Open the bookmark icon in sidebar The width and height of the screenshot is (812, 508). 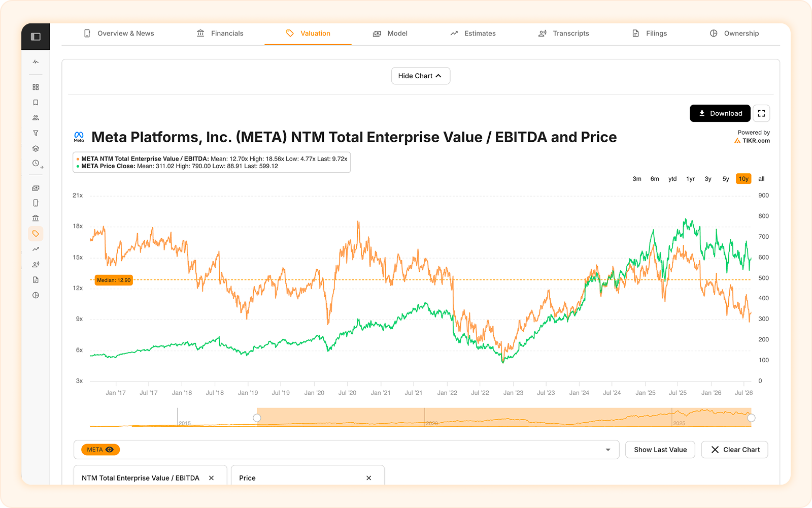coord(36,103)
